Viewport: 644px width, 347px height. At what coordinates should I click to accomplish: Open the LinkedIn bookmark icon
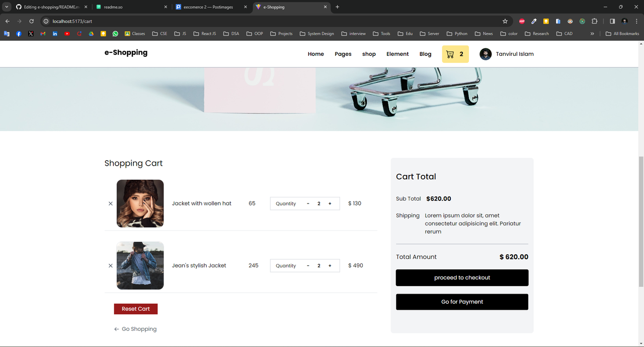[x=55, y=34]
